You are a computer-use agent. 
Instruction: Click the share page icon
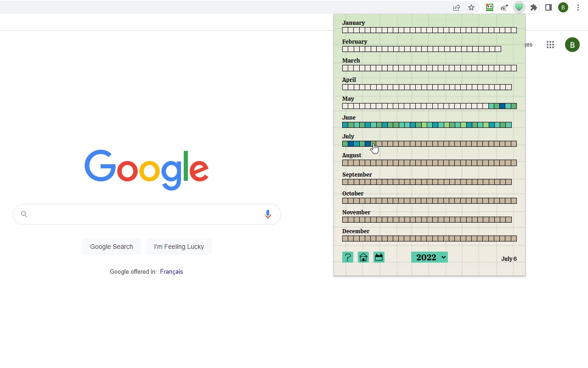pyautogui.click(x=457, y=7)
